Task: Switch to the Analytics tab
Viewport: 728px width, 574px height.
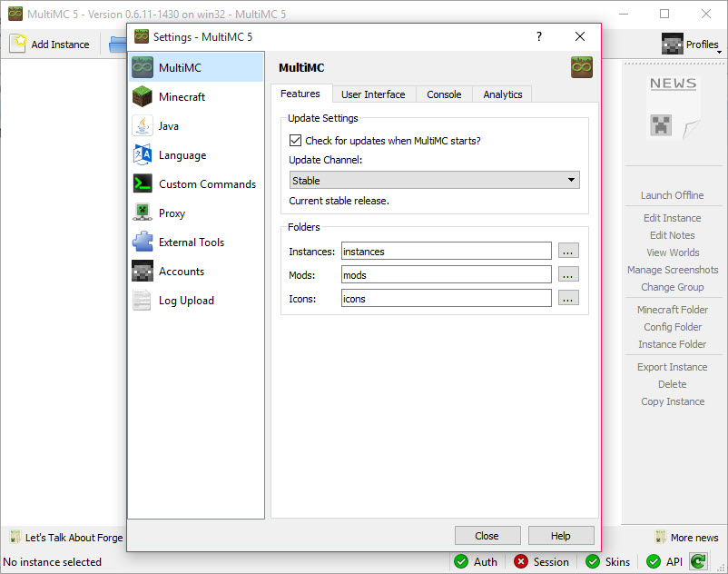Action: tap(502, 94)
